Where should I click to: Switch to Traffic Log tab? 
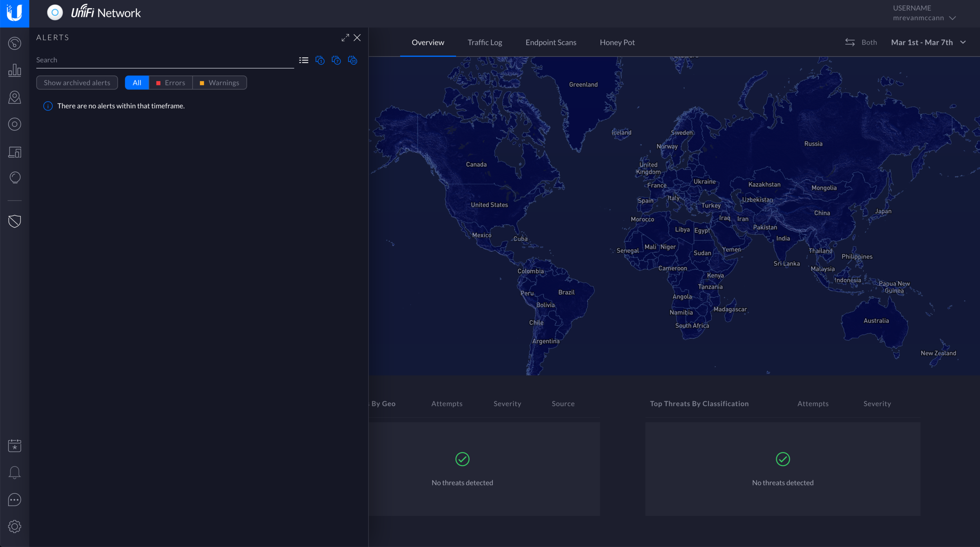click(x=485, y=42)
